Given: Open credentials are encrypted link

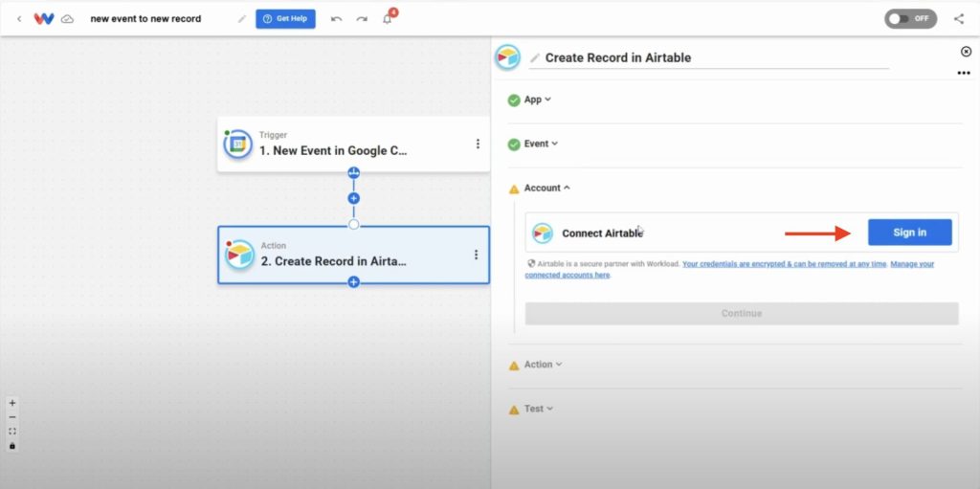Looking at the screenshot, I should 784,264.
